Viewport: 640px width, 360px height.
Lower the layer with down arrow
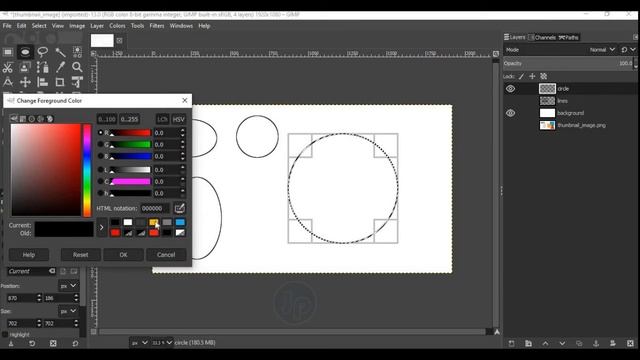tap(562, 343)
